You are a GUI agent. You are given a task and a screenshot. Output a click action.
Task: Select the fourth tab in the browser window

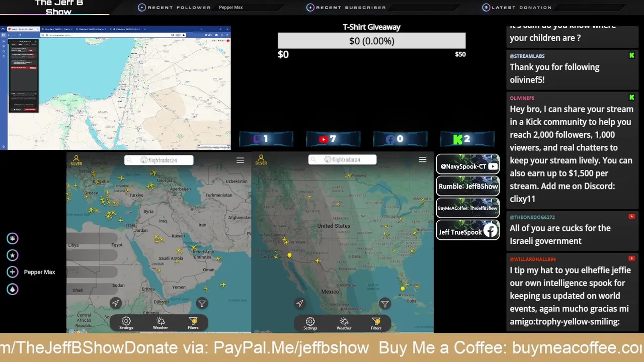[125, 29]
